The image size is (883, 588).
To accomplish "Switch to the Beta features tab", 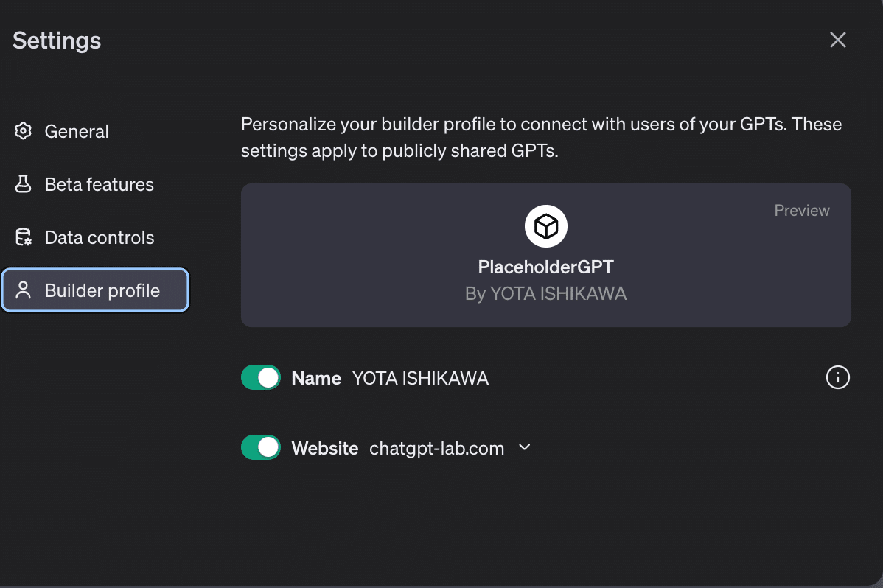I will pyautogui.click(x=99, y=184).
